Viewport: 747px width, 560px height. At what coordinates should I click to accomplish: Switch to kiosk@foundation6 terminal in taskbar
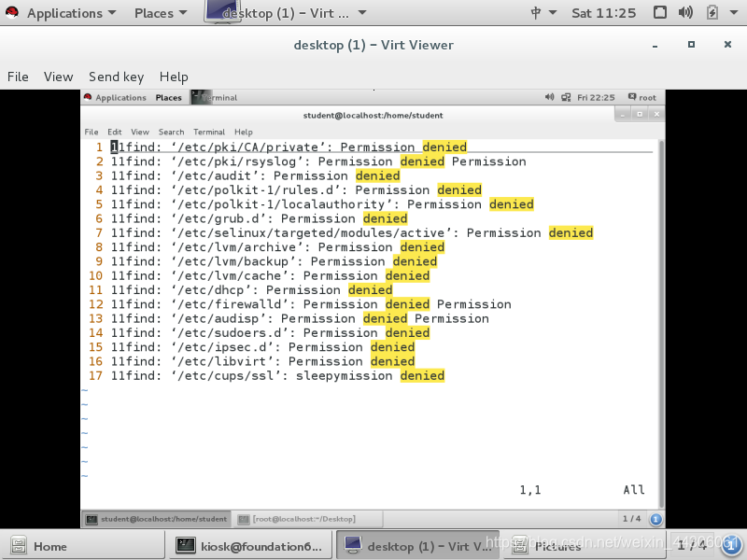pyautogui.click(x=249, y=547)
